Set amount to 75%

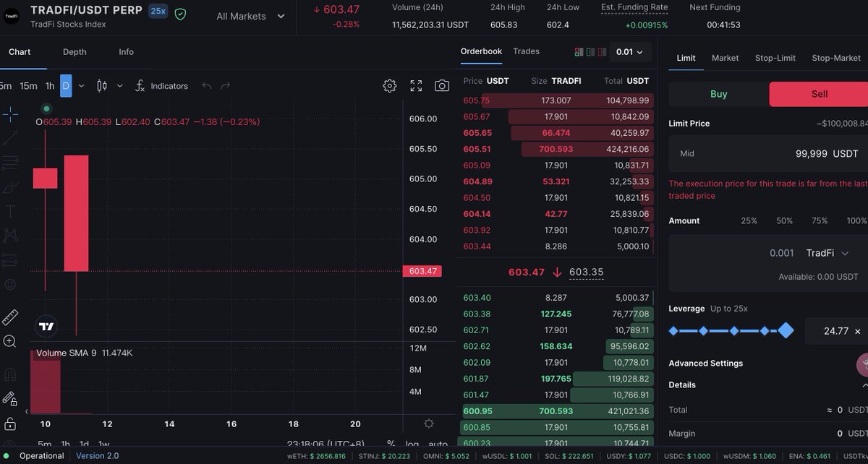click(x=820, y=220)
